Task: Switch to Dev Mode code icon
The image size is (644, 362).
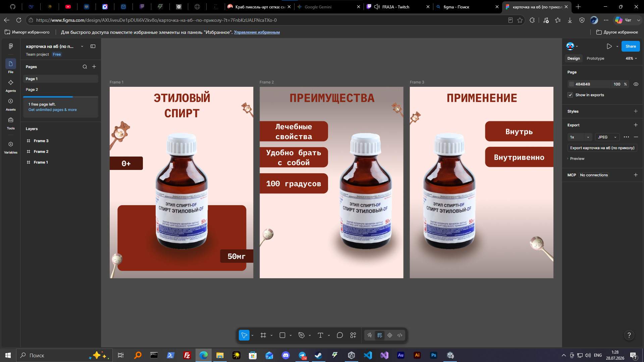Action: click(x=400, y=335)
